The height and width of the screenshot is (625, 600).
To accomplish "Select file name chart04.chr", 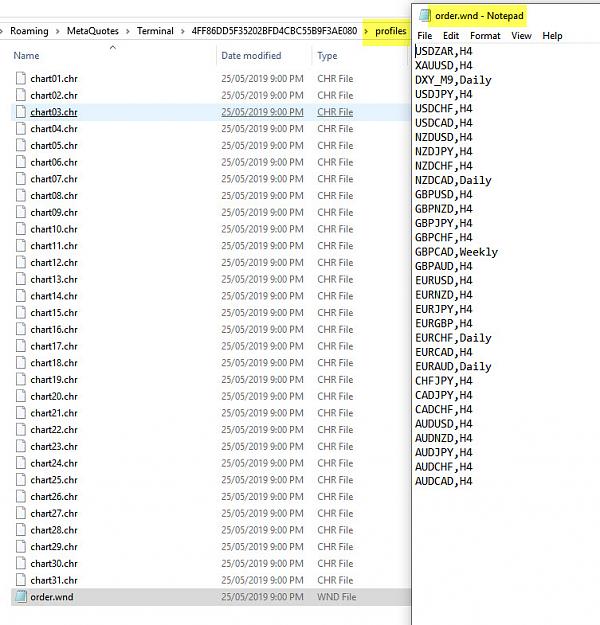I will [x=54, y=129].
